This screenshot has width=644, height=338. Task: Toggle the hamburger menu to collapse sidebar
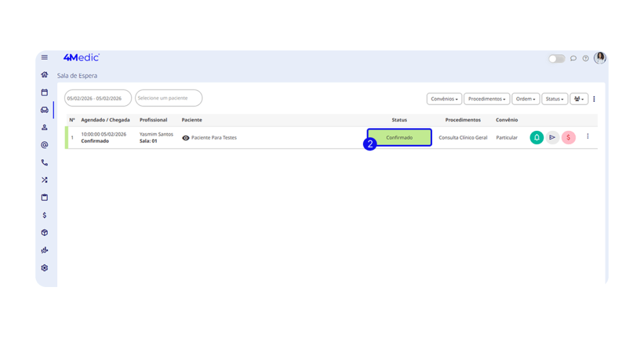coord(45,57)
